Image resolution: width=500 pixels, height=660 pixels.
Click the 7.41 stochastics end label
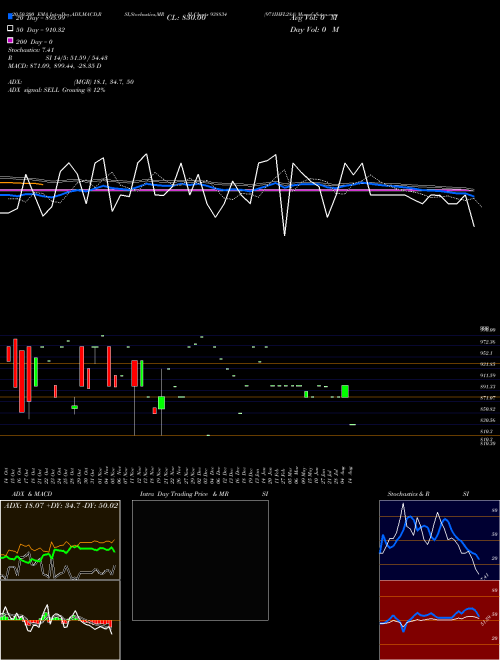click(x=484, y=576)
